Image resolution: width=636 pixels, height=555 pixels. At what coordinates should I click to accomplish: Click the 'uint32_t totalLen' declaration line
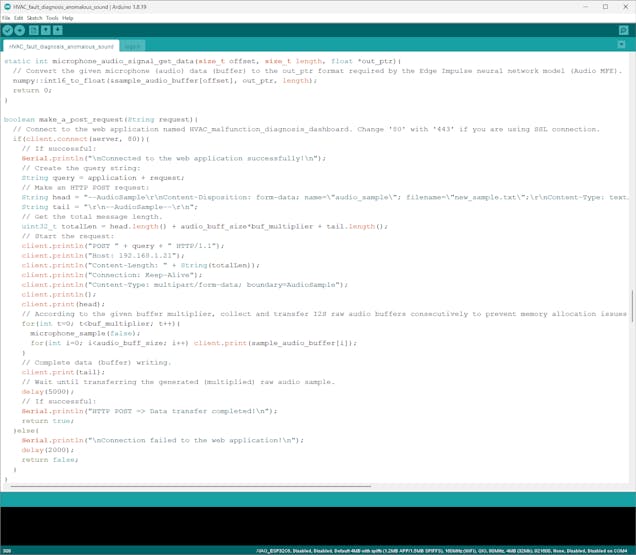click(205, 226)
